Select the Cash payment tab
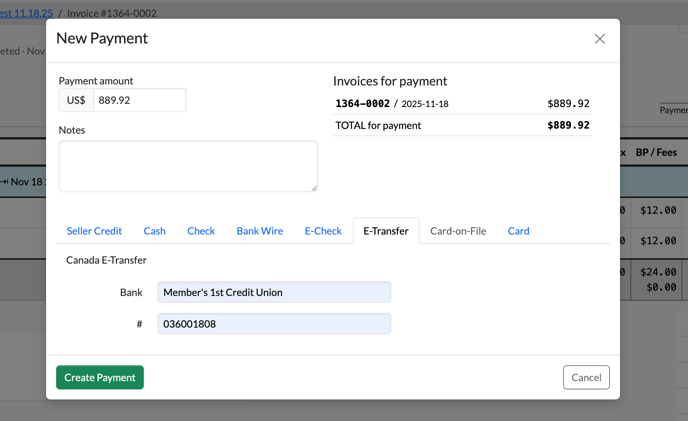Screen dimensions: 688x421 point(154,231)
